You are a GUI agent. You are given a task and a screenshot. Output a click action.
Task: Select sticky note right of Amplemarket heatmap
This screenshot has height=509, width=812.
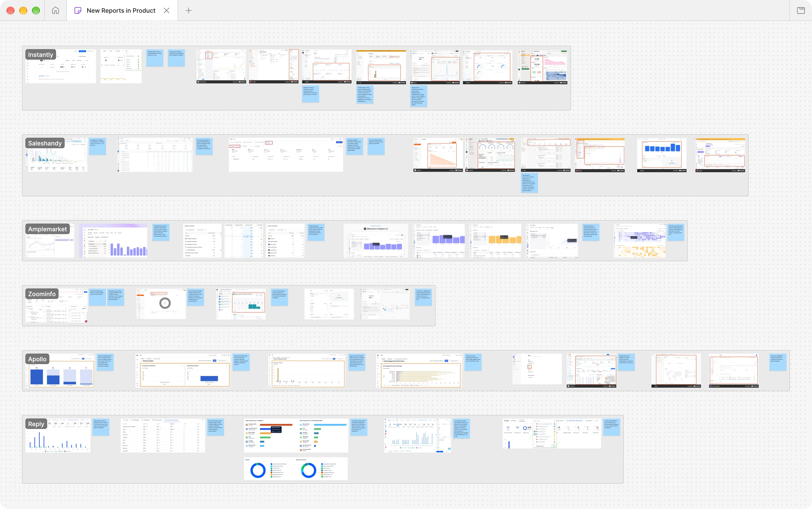click(676, 232)
